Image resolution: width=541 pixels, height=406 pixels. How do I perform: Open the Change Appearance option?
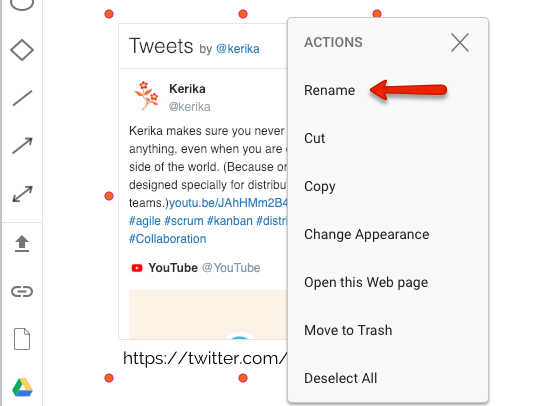366,235
